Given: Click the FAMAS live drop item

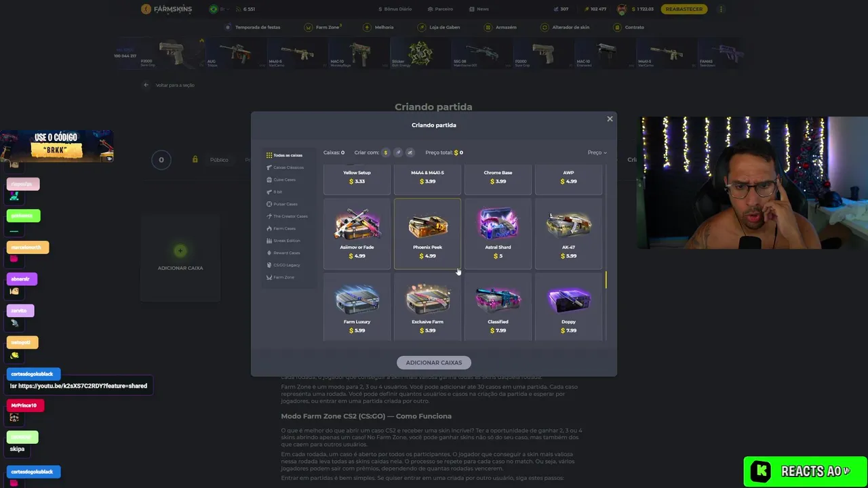Looking at the screenshot, I should coord(721,53).
